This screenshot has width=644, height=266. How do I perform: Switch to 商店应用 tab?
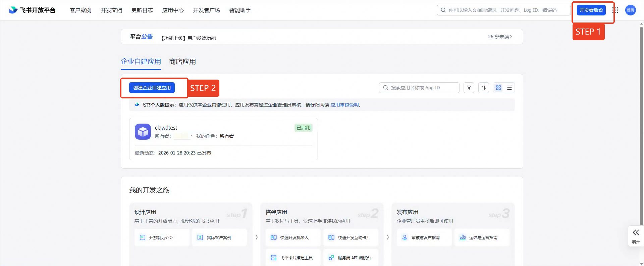(x=182, y=62)
